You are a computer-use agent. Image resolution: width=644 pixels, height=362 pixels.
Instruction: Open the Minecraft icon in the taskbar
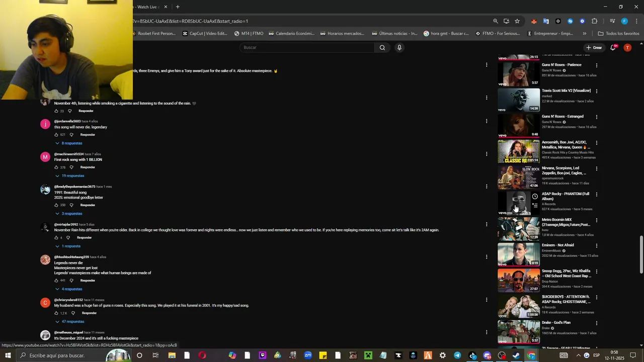(368, 355)
